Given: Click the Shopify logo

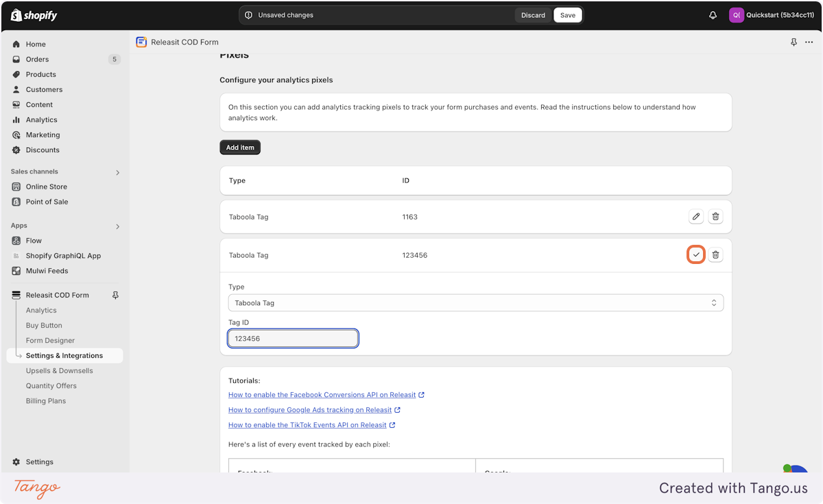Looking at the screenshot, I should point(34,15).
